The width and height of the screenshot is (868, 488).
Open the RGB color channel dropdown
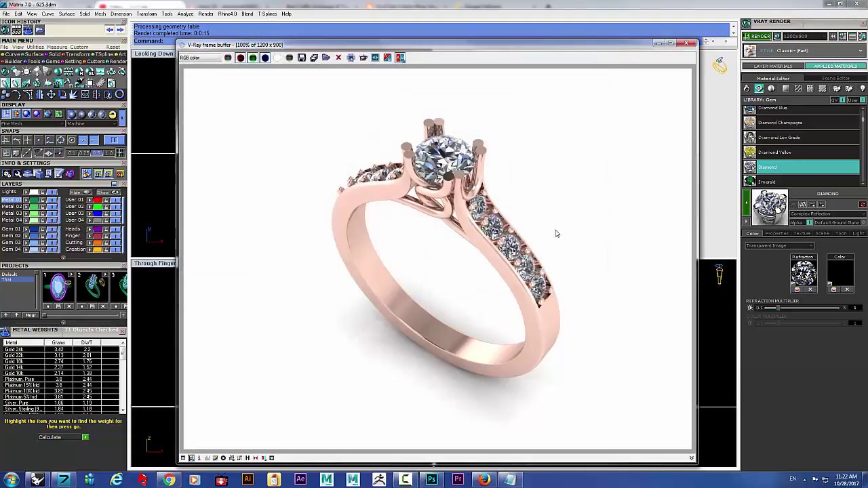(200, 58)
